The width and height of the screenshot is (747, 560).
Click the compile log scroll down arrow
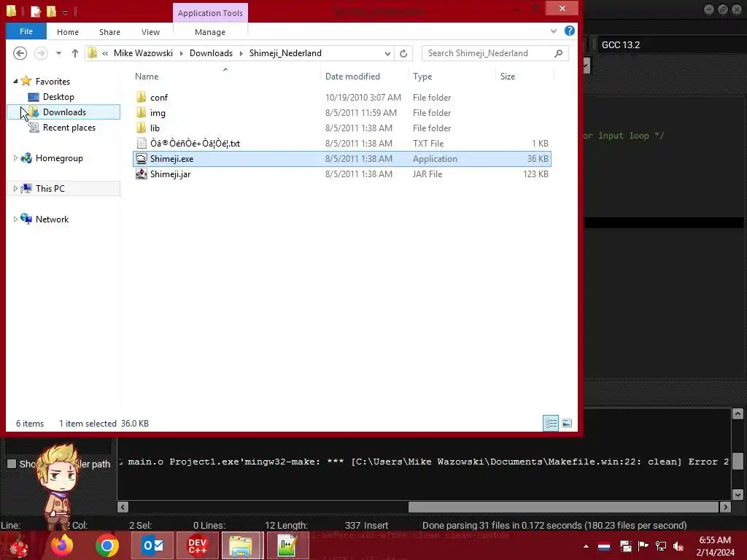pos(738,495)
